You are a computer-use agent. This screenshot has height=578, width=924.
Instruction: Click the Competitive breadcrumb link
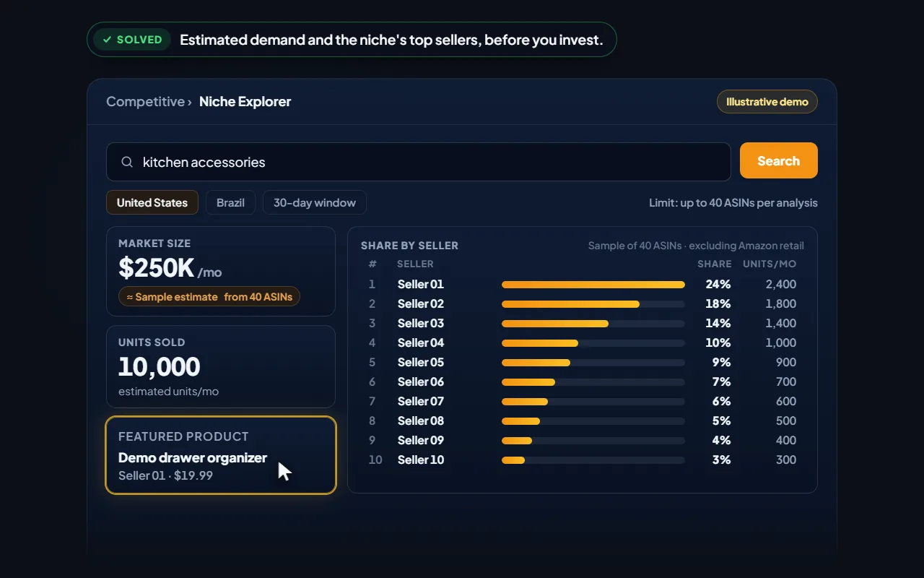(145, 102)
